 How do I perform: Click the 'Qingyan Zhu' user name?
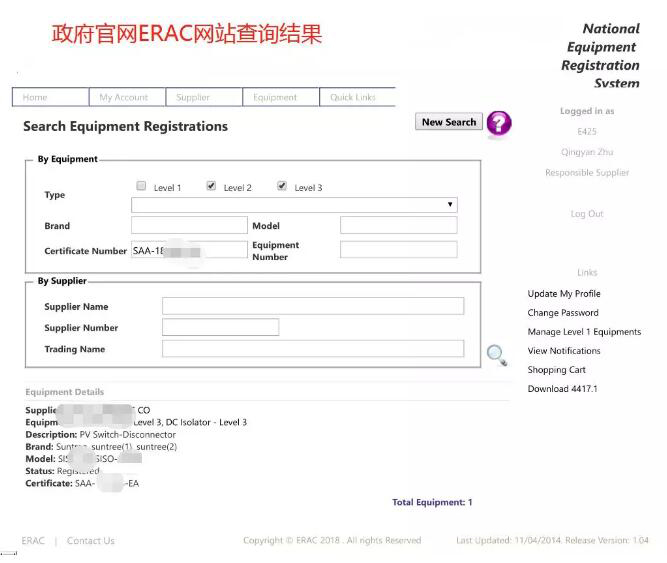[587, 152]
